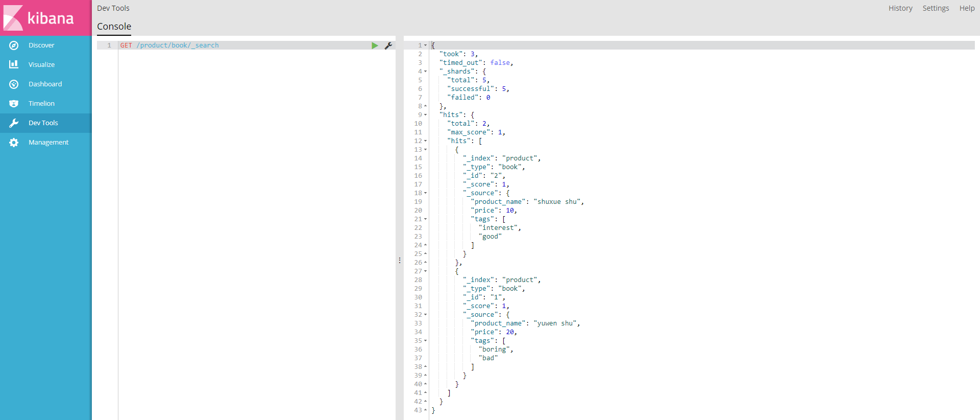Go to Visualize page
Screen dimensions: 980x420
click(x=41, y=65)
